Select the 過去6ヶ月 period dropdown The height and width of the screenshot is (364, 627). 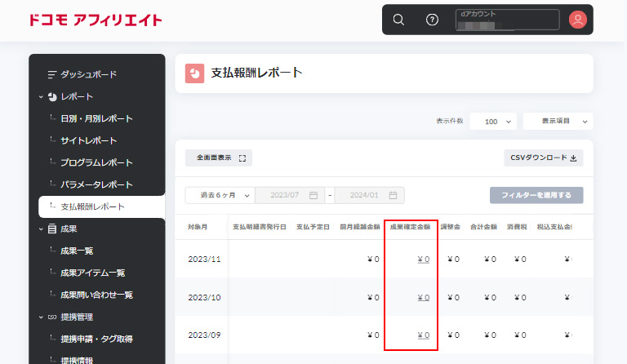tap(219, 196)
